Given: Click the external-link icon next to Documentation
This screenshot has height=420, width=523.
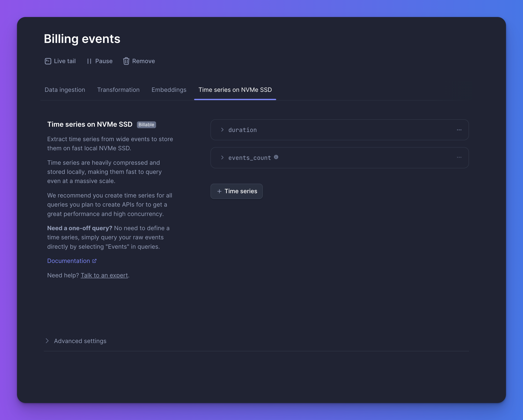Looking at the screenshot, I should point(94,261).
